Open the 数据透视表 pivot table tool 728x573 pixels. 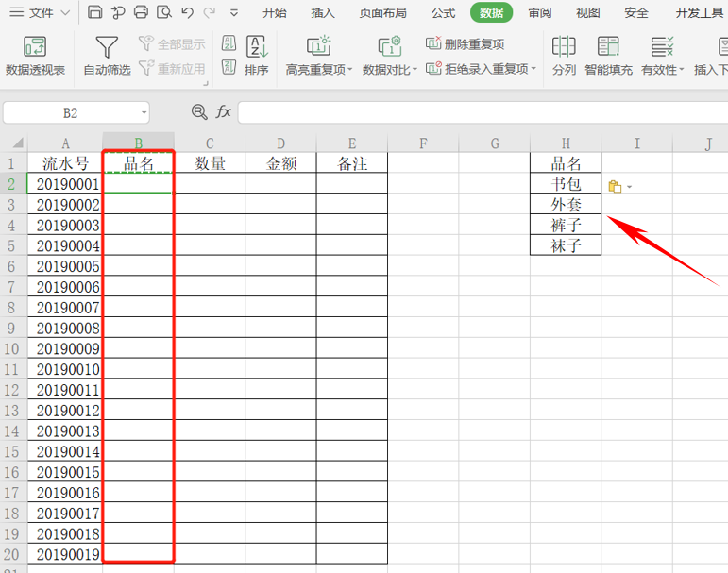point(35,57)
